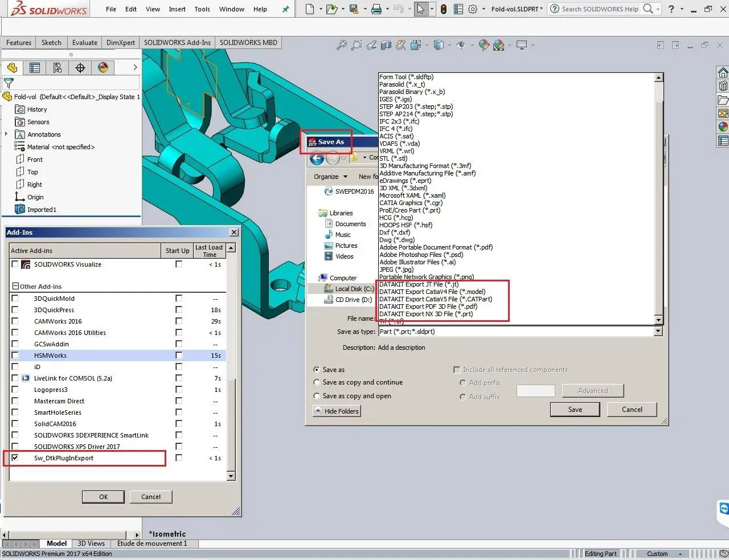Image resolution: width=729 pixels, height=560 pixels.
Task: Click the Display Style icon
Action: [439, 45]
